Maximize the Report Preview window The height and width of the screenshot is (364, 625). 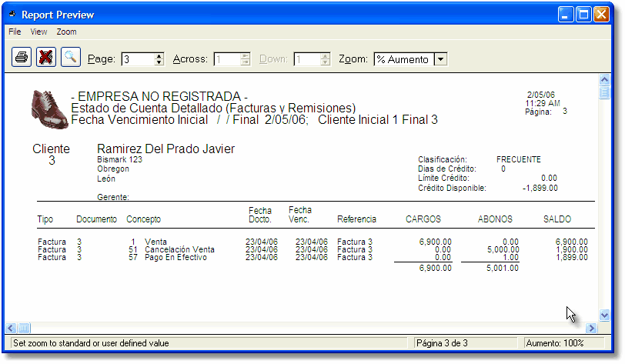coord(583,15)
